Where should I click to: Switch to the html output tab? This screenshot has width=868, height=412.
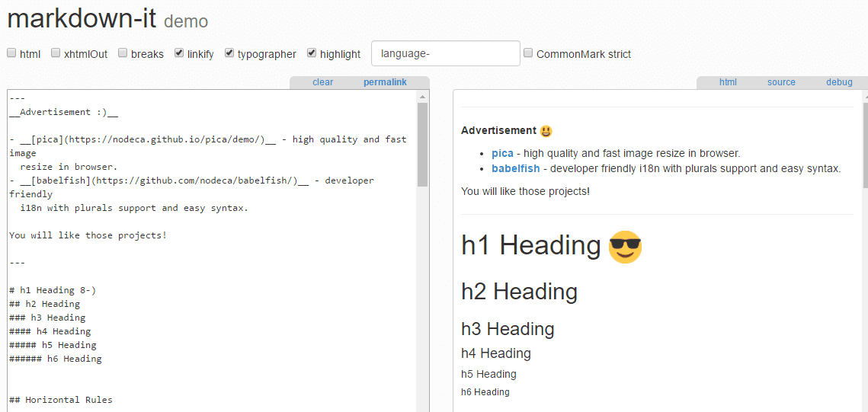point(728,82)
